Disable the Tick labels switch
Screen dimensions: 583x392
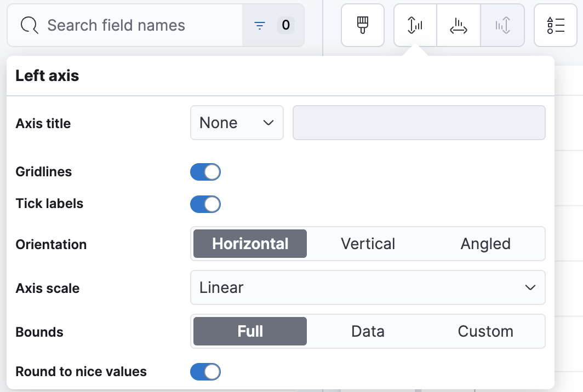[205, 204]
